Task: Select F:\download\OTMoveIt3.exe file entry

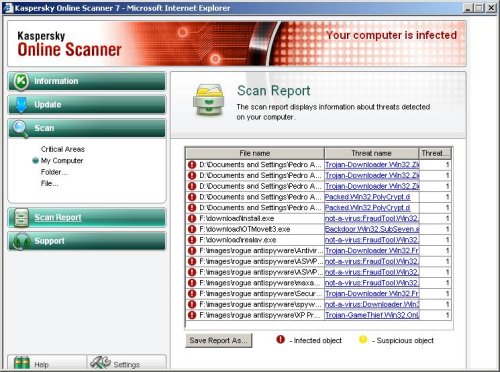Action: click(x=245, y=229)
